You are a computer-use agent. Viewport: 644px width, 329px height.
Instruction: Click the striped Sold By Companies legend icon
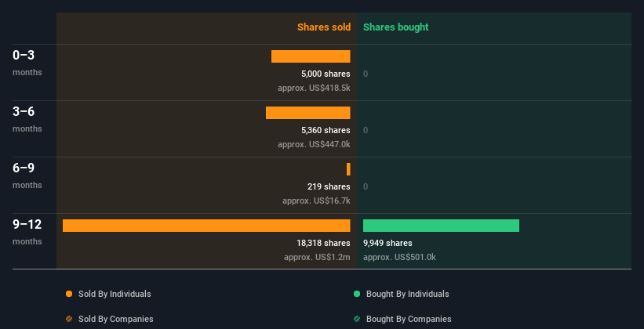[x=69, y=319]
